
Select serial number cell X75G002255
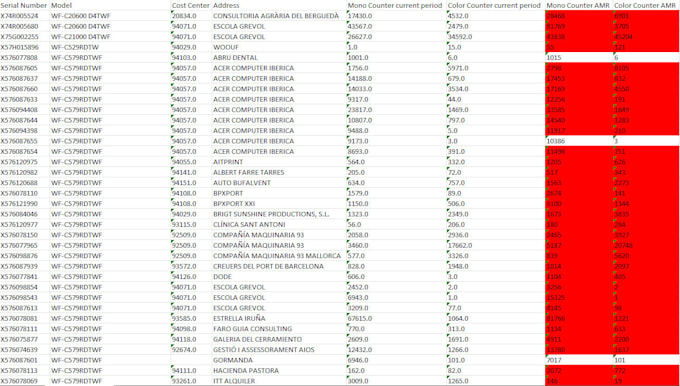click(19, 37)
